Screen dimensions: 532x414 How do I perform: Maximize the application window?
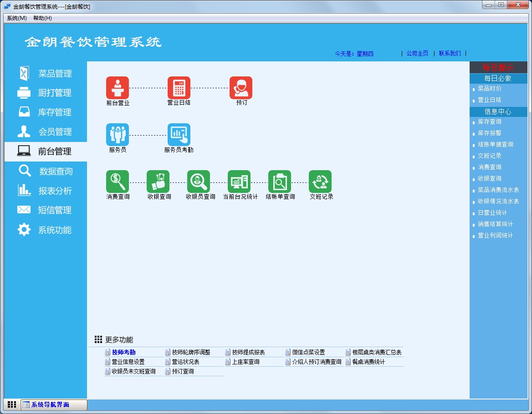tap(501, 5)
